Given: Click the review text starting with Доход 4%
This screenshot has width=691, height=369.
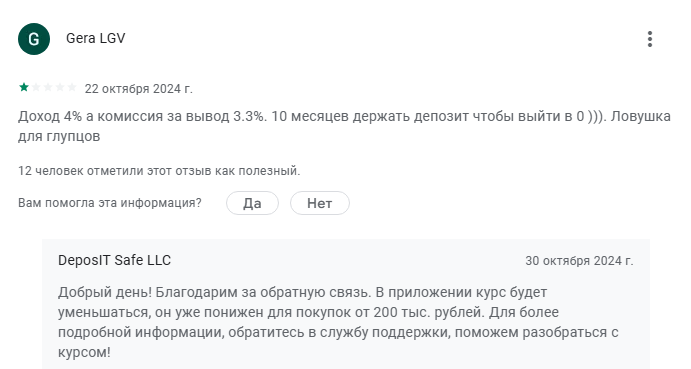Looking at the screenshot, I should tap(344, 126).
